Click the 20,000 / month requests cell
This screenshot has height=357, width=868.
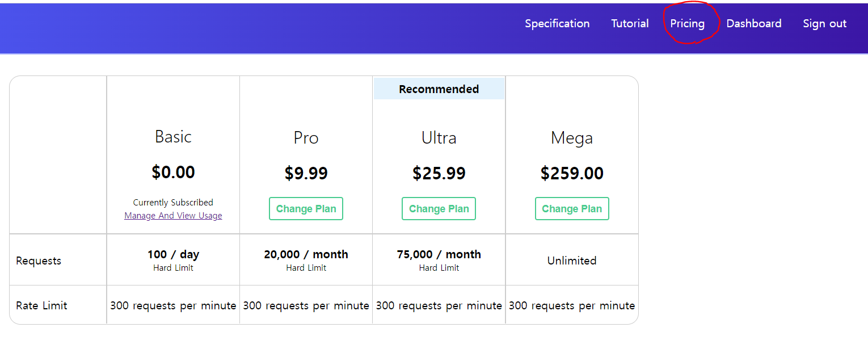[306, 260]
